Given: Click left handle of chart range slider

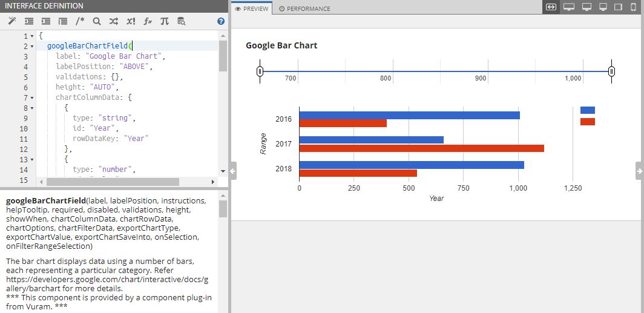Looking at the screenshot, I should coord(260,71).
